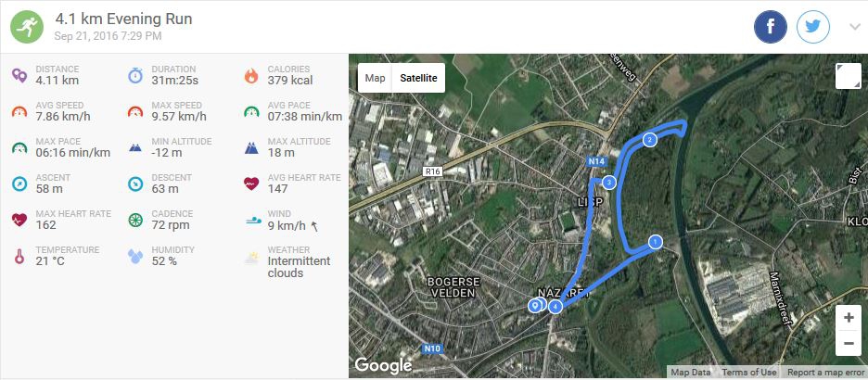Click the route start location pin
The image size is (868, 380).
[535, 306]
